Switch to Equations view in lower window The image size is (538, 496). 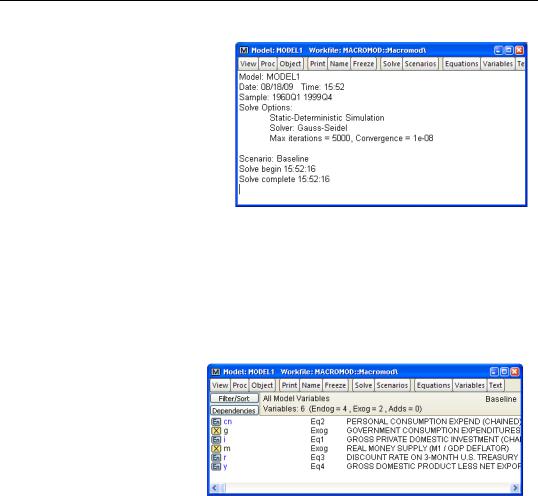pos(433,386)
